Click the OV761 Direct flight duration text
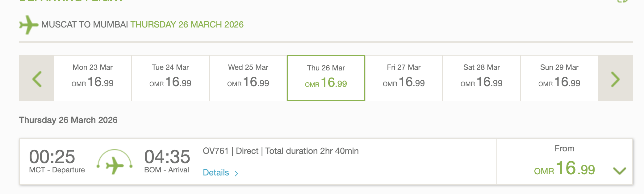 (280, 151)
